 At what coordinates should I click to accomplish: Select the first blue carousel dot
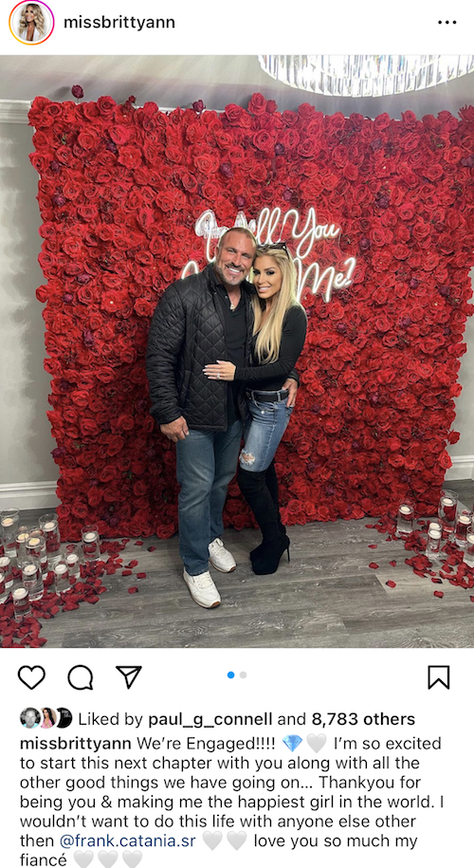(x=231, y=674)
